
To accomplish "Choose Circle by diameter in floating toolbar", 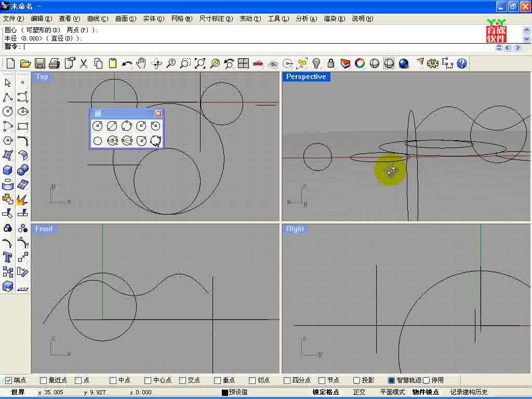I will tap(112, 126).
